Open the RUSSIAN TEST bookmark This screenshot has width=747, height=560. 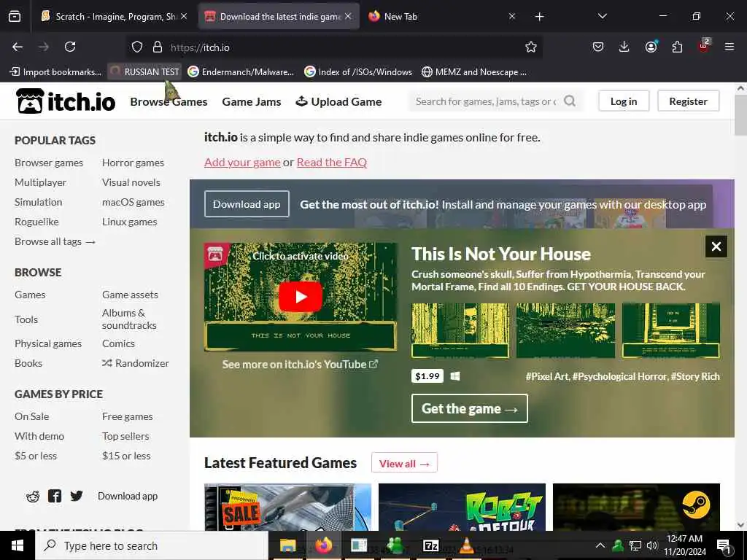pos(145,72)
